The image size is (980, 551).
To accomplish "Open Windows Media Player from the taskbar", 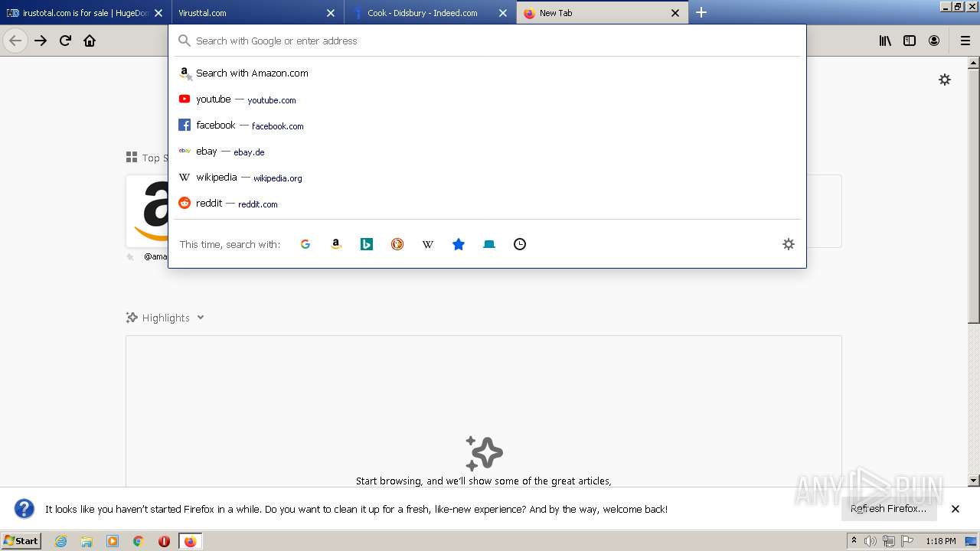I will [113, 541].
